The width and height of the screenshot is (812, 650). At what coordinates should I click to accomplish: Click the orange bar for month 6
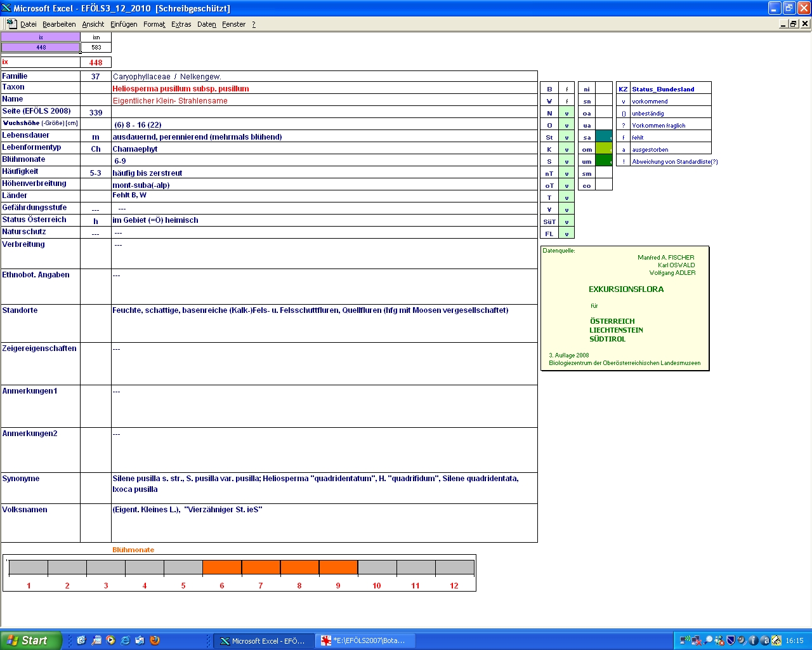pos(222,567)
